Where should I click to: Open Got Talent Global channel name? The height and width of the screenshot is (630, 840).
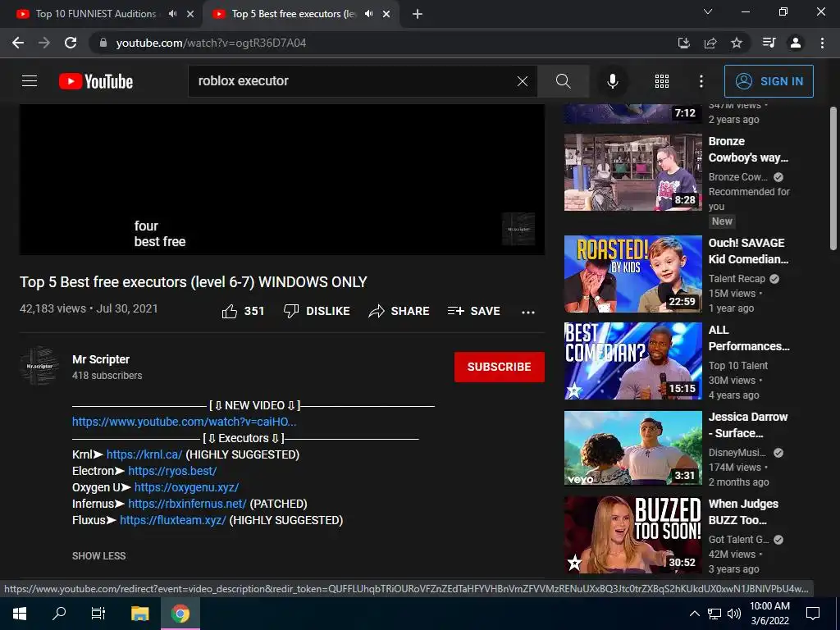[738, 540]
